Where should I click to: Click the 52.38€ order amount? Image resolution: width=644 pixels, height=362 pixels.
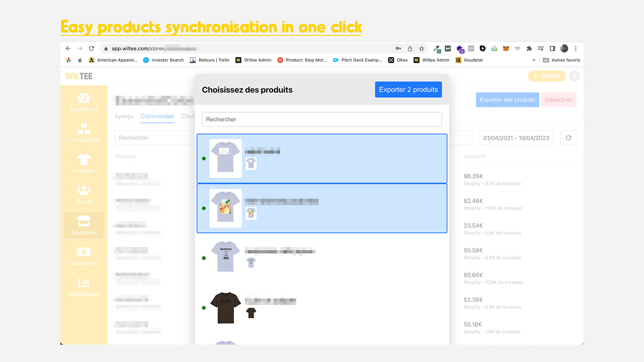coord(473,300)
